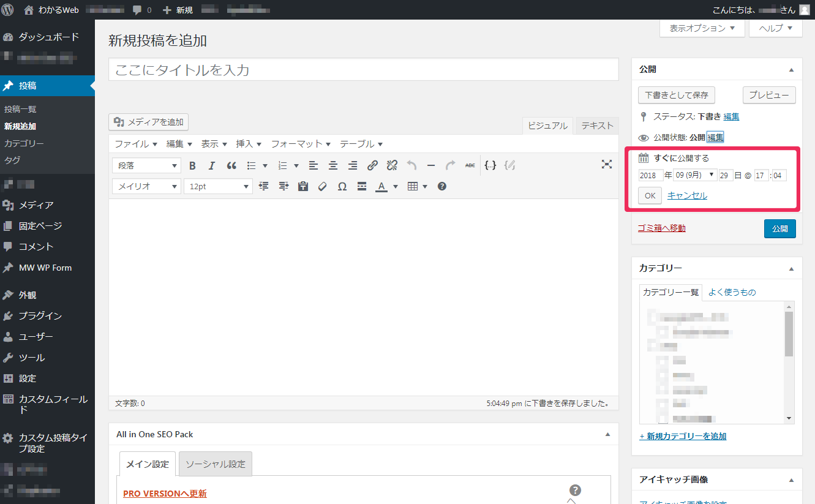Center align the text

tap(333, 165)
